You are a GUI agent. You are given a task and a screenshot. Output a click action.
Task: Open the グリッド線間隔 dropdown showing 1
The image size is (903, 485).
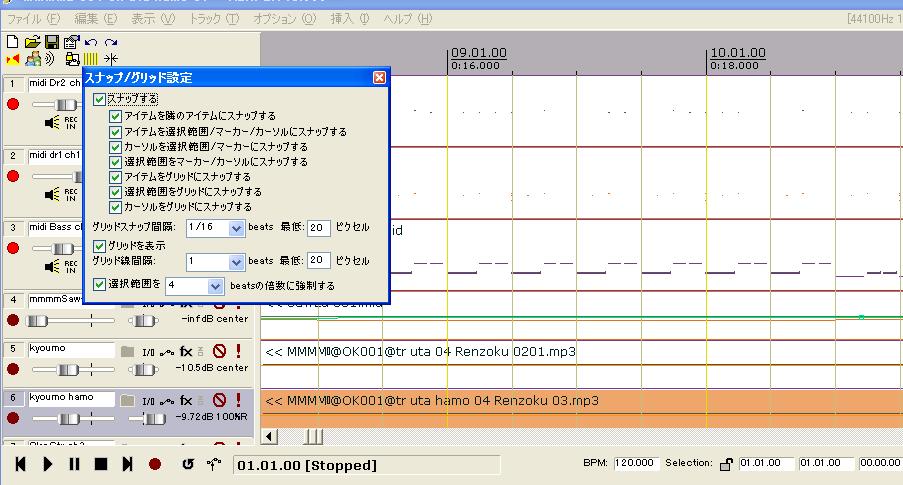[x=236, y=262]
